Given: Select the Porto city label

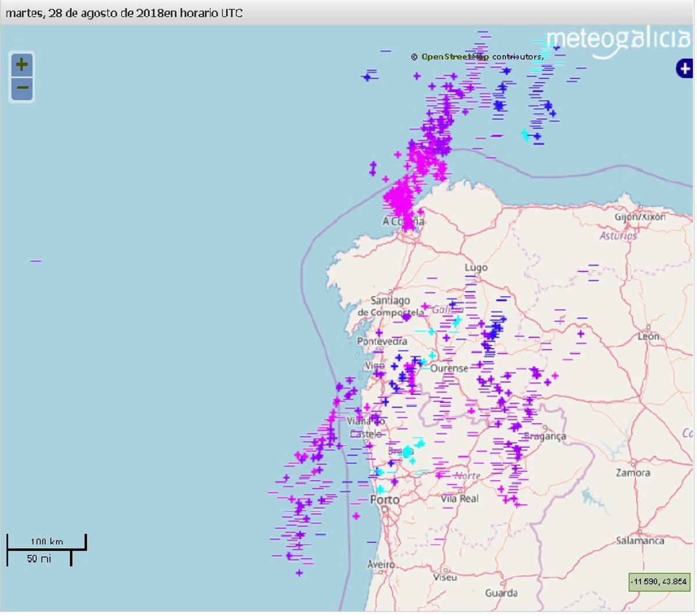Looking at the screenshot, I should tap(385, 500).
